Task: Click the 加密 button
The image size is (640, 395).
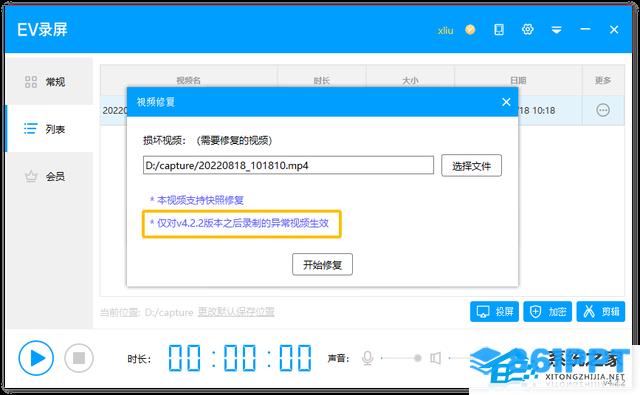Action: click(x=548, y=312)
